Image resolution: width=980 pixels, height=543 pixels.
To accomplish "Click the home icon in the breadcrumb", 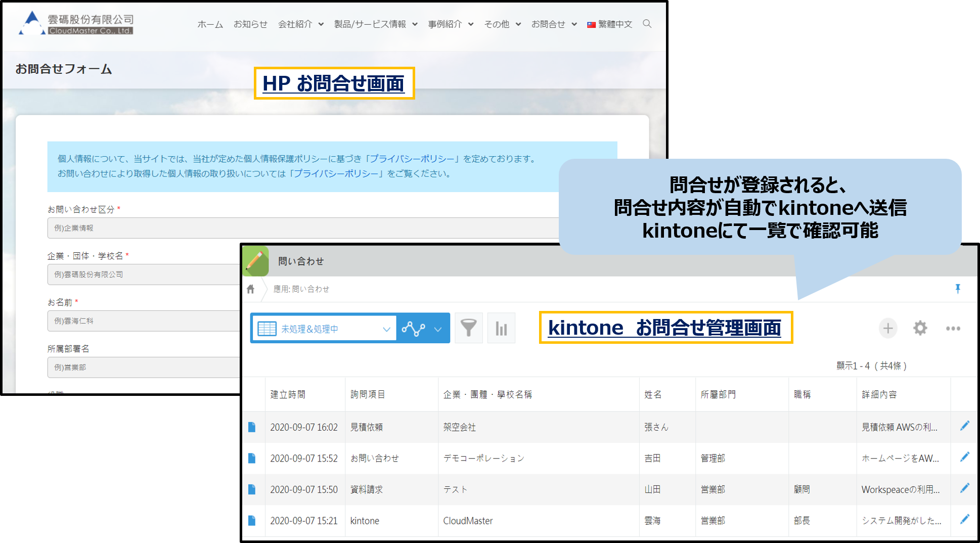I will pyautogui.click(x=250, y=289).
